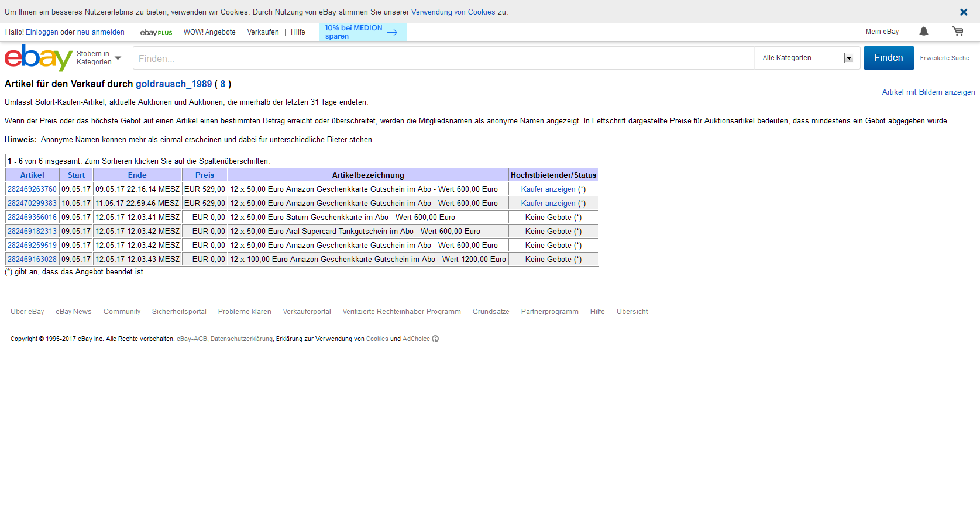Click the Einloggen link
The width and height of the screenshot is (980, 531).
click(x=42, y=32)
